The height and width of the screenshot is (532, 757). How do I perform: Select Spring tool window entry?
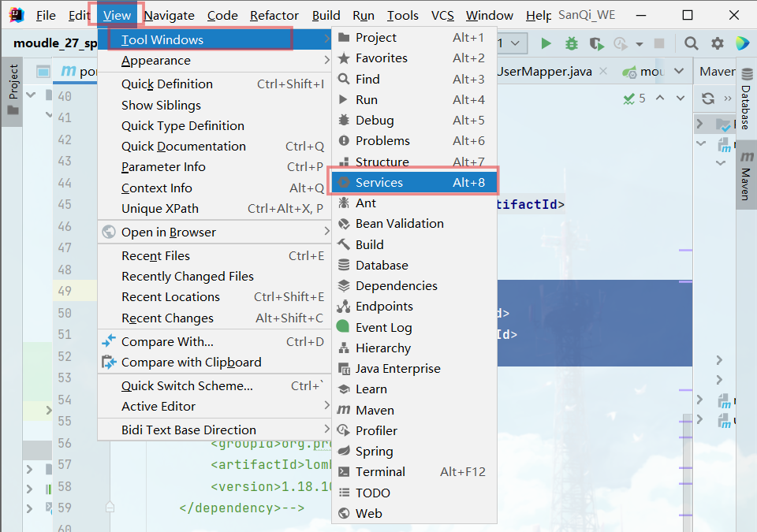click(x=414, y=451)
